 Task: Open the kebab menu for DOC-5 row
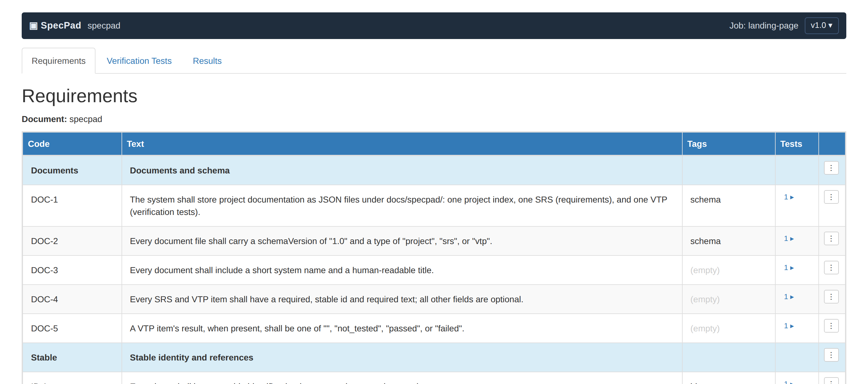(x=831, y=326)
